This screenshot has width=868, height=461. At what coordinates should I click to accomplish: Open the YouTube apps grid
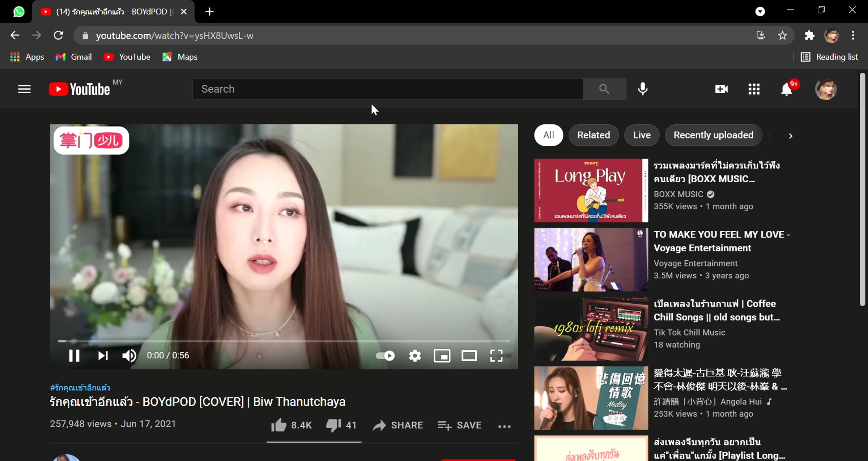coord(754,89)
